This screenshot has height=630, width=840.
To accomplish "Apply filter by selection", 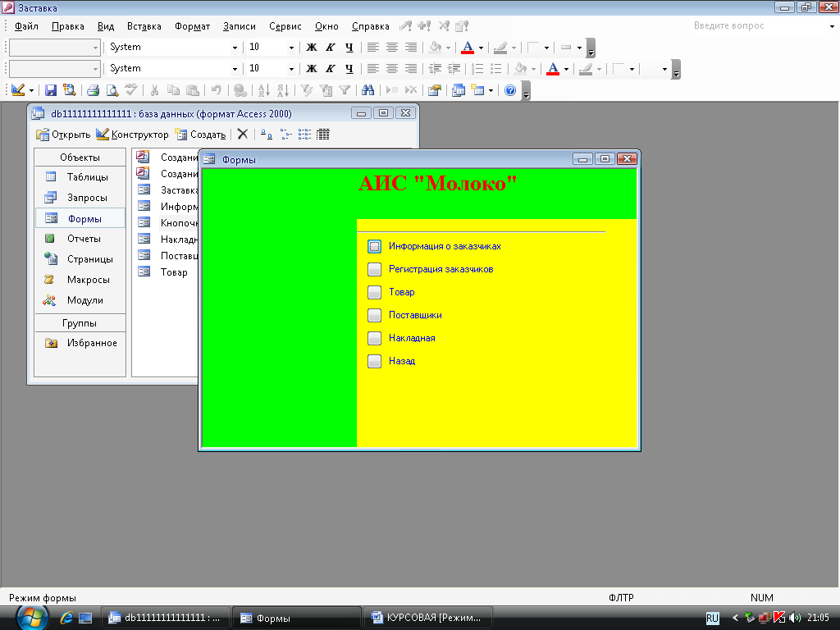I will (x=307, y=90).
